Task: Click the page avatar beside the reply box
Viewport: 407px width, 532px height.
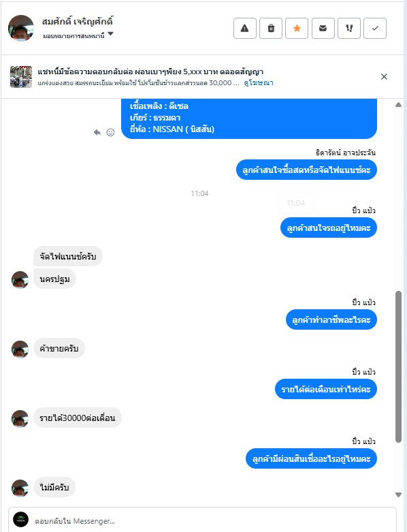Action: click(x=20, y=520)
